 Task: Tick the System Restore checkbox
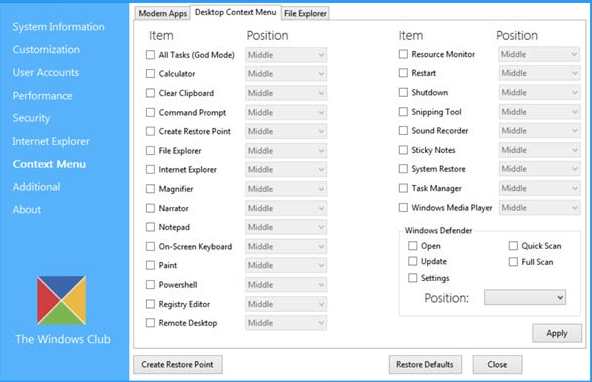[403, 168]
